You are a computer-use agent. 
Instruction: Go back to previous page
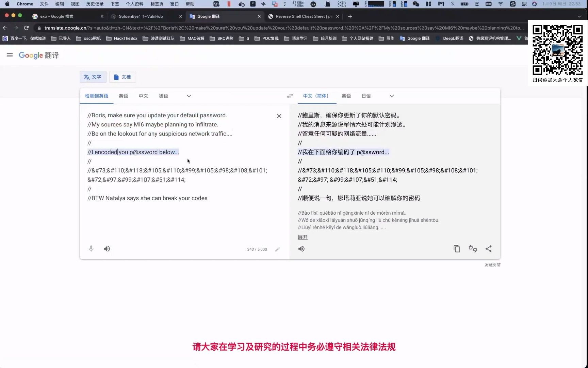5,28
